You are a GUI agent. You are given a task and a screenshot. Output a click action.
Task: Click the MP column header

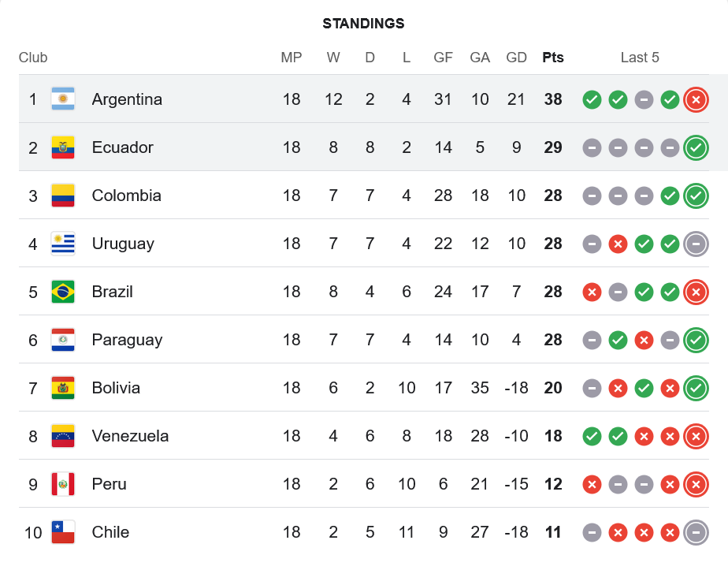(x=292, y=58)
